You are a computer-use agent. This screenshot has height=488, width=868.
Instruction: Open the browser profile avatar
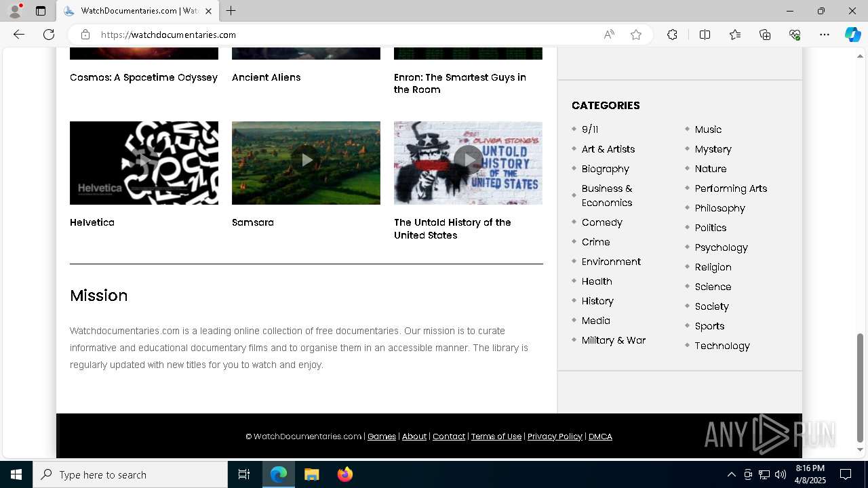15,11
